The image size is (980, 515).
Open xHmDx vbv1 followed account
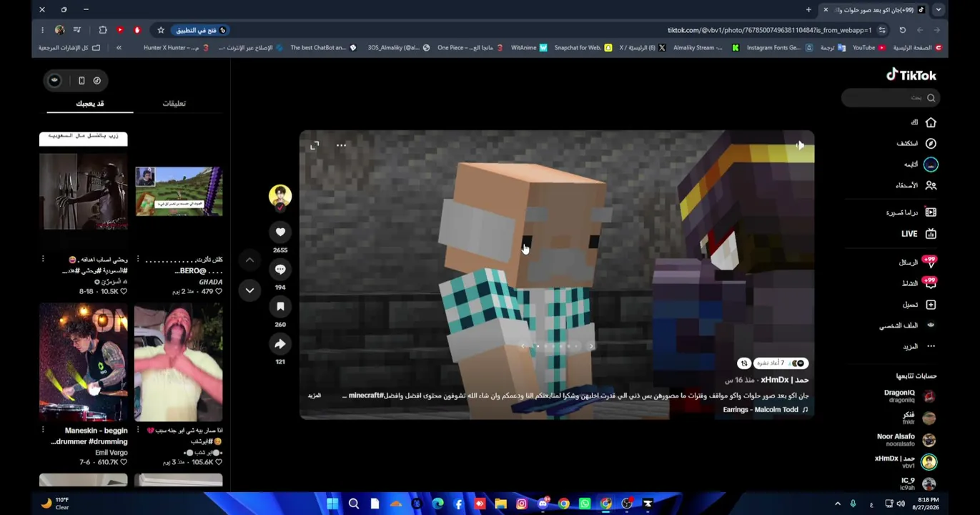pos(906,461)
